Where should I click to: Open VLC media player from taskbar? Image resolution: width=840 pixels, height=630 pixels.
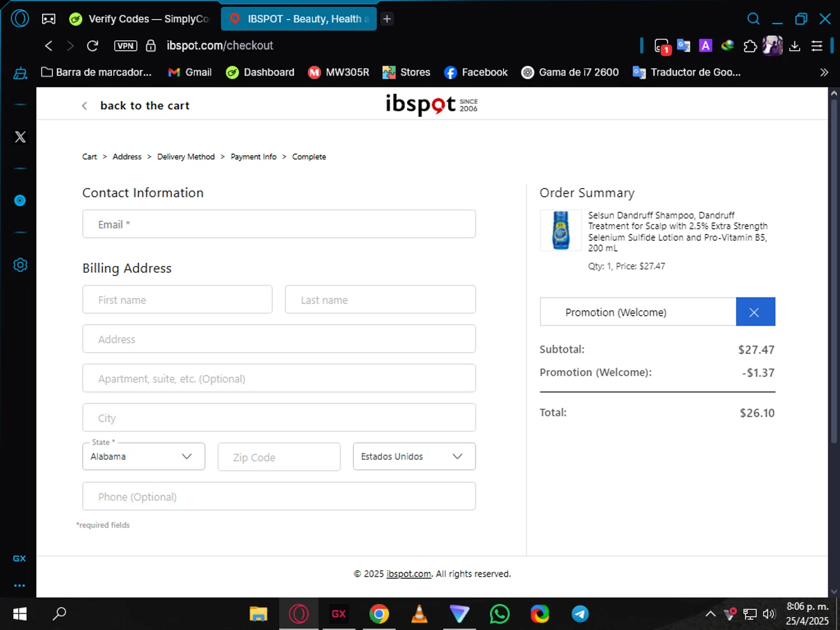[419, 614]
